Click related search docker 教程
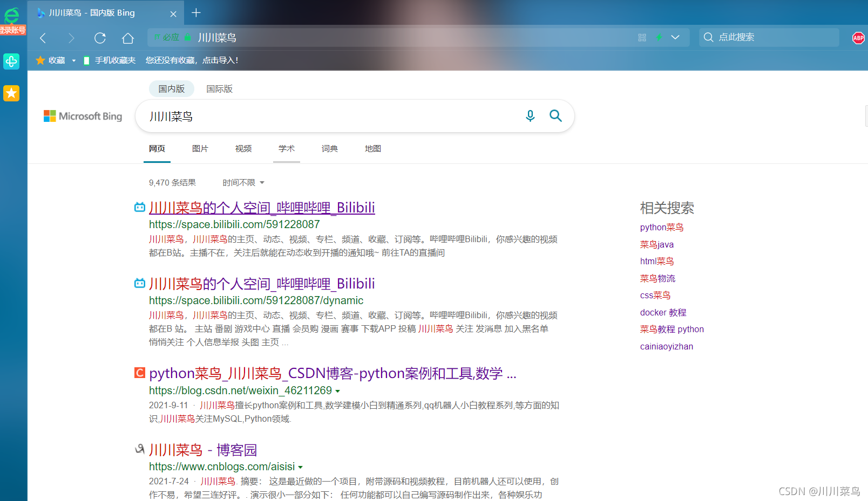868x501 pixels. coord(663,313)
